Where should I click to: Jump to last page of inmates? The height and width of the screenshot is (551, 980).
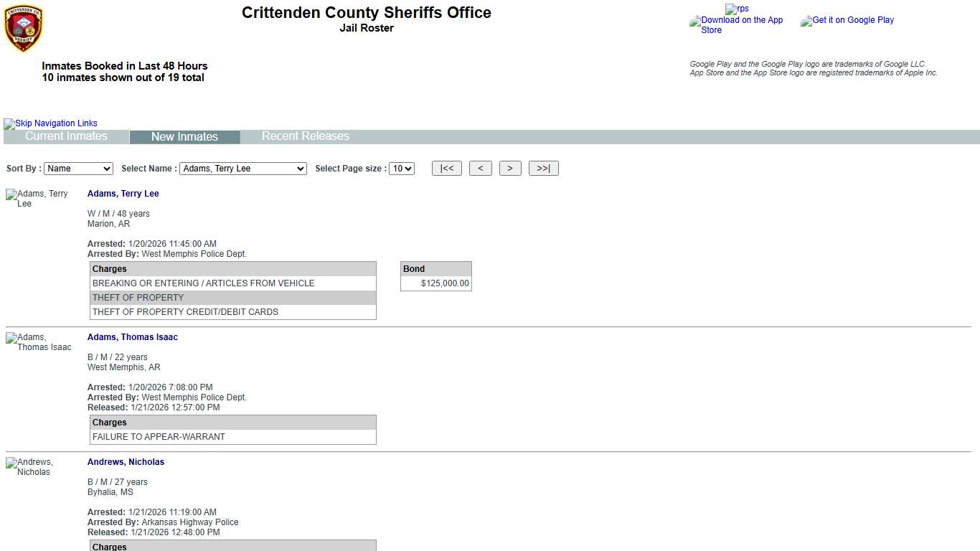[x=543, y=169]
